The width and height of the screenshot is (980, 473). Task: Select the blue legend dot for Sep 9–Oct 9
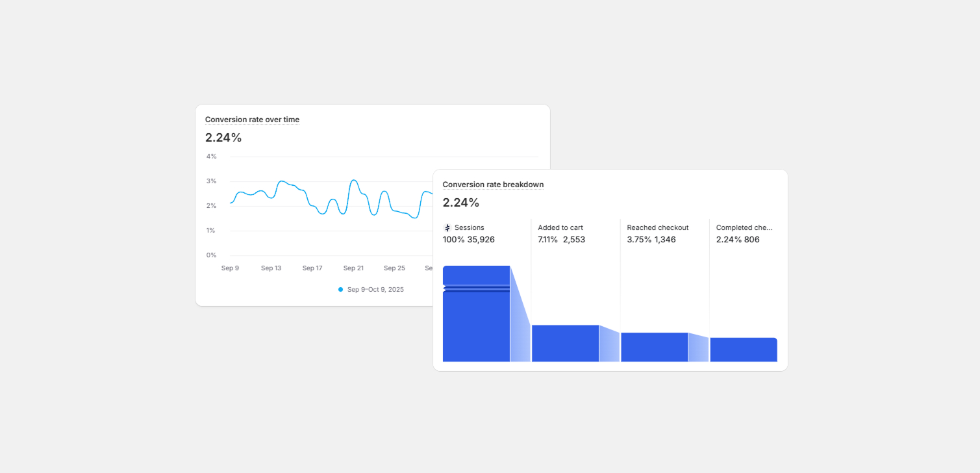340,289
